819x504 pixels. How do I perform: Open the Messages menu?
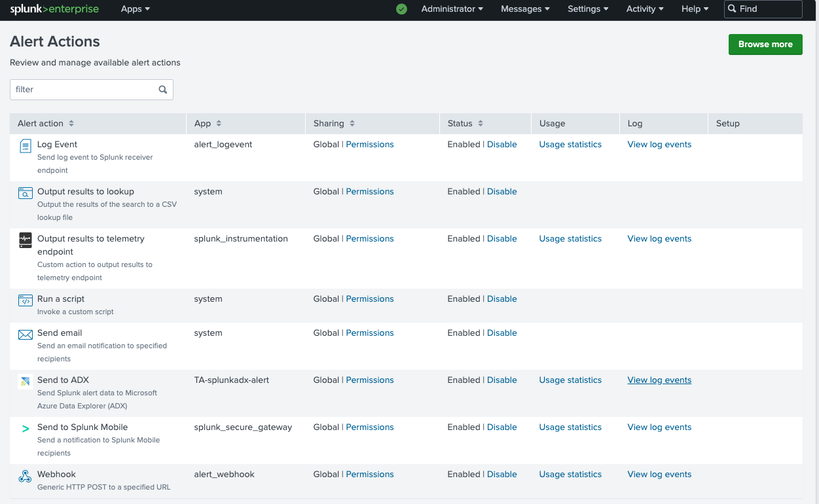click(525, 9)
